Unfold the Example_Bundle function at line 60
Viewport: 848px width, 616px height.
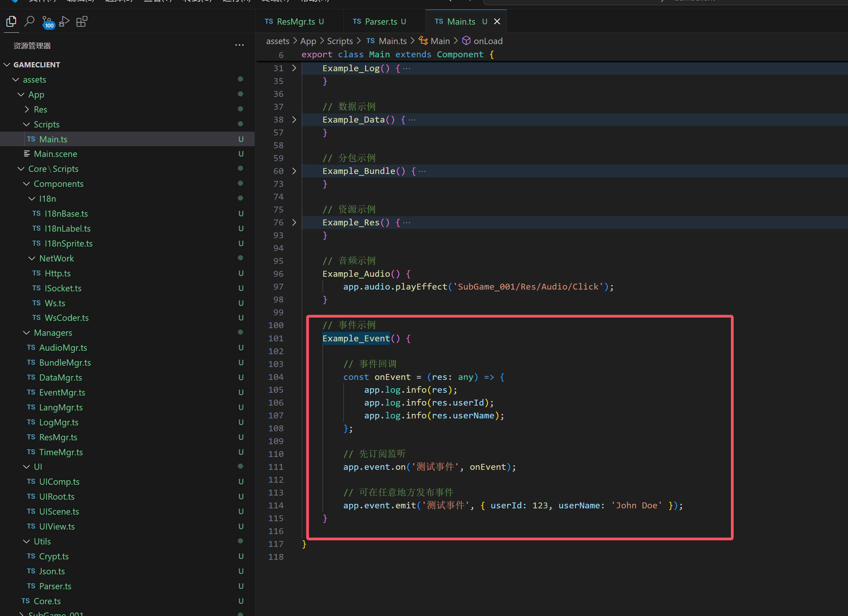coord(294,171)
